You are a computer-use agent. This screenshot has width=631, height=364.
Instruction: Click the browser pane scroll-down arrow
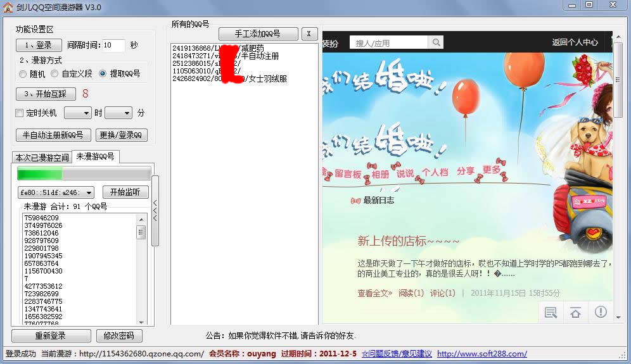click(x=618, y=318)
